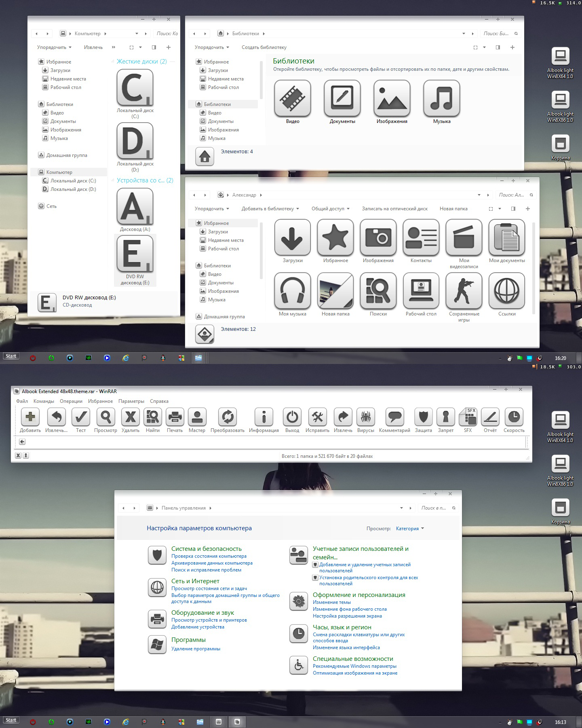
Task: Open Локальный диск (C:) large drive icon
Action: 135,88
